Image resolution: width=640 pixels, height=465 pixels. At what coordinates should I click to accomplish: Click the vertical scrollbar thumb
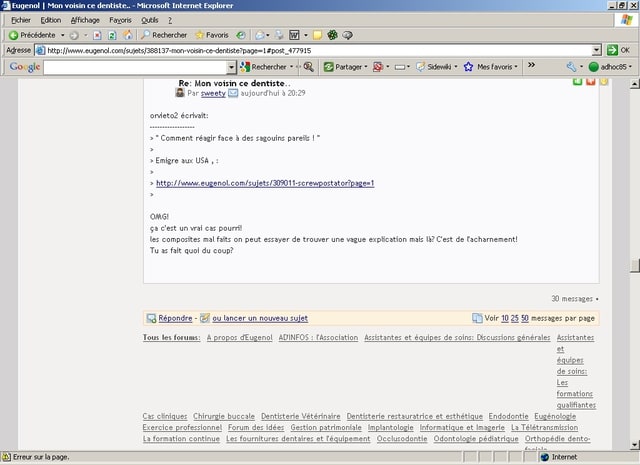tap(633, 263)
